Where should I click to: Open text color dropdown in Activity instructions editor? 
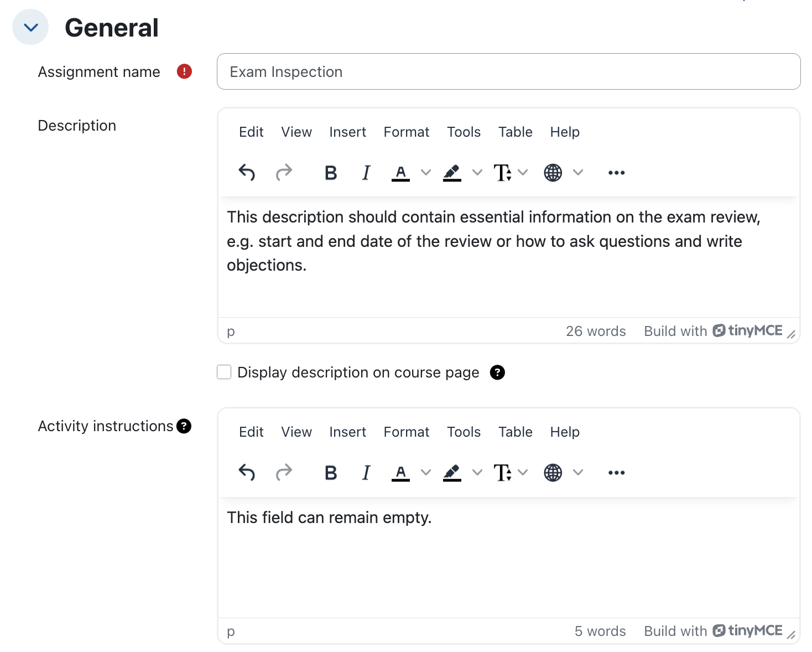426,473
